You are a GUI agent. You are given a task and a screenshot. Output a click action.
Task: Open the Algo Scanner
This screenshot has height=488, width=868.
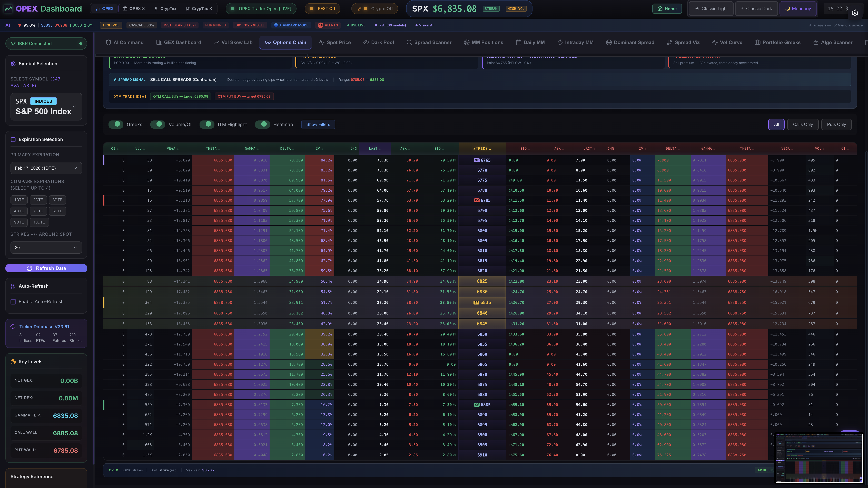[833, 42]
